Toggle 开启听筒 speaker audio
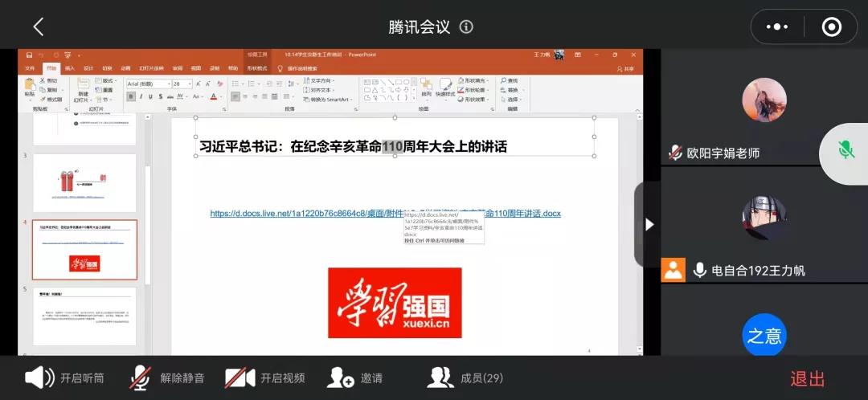 point(39,378)
